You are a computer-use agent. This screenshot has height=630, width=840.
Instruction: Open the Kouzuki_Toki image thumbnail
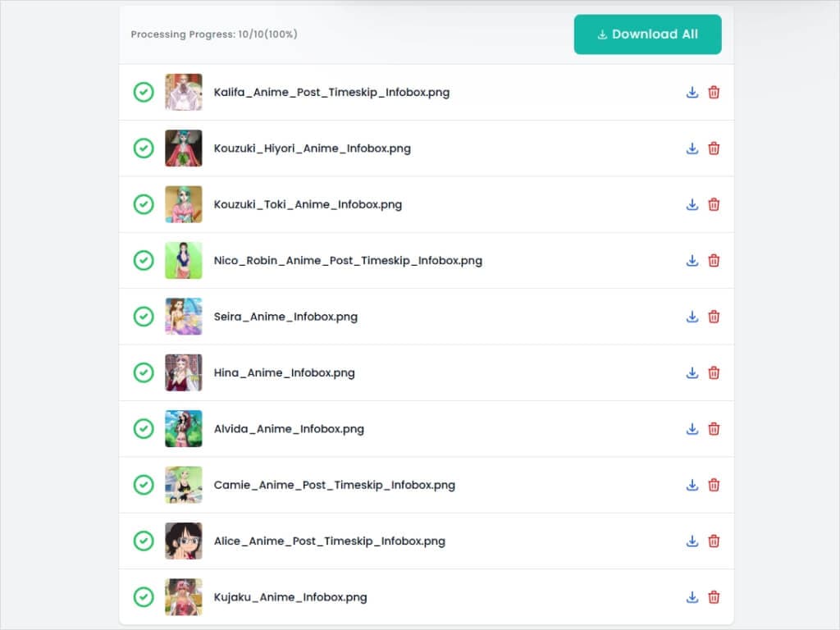[x=184, y=204]
